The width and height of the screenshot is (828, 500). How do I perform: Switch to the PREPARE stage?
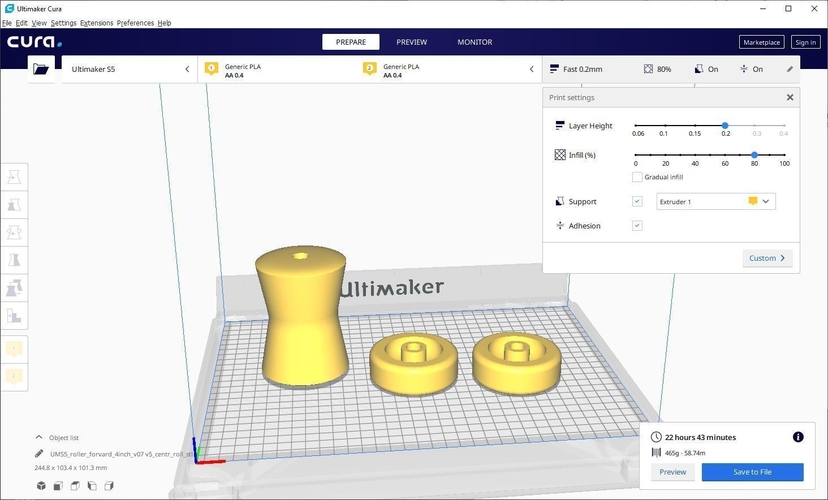(351, 42)
